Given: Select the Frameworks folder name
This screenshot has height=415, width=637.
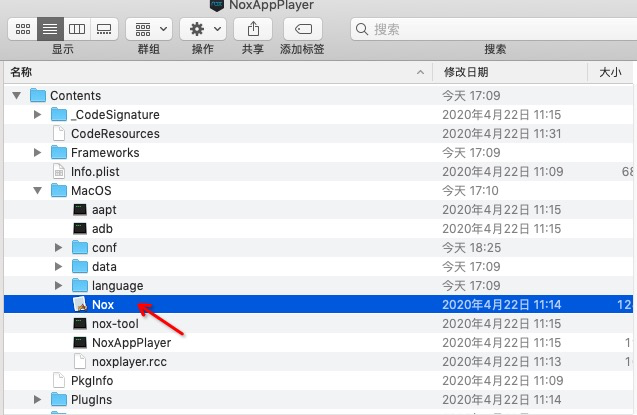Looking at the screenshot, I should [105, 153].
